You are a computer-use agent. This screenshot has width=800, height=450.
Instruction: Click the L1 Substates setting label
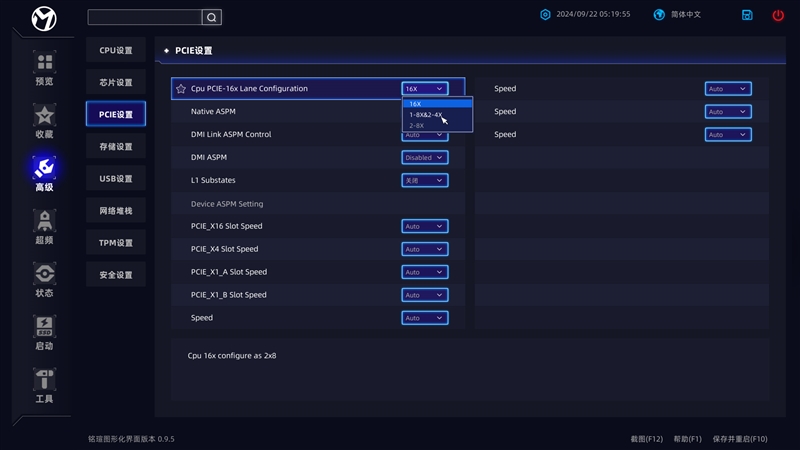pyautogui.click(x=213, y=180)
